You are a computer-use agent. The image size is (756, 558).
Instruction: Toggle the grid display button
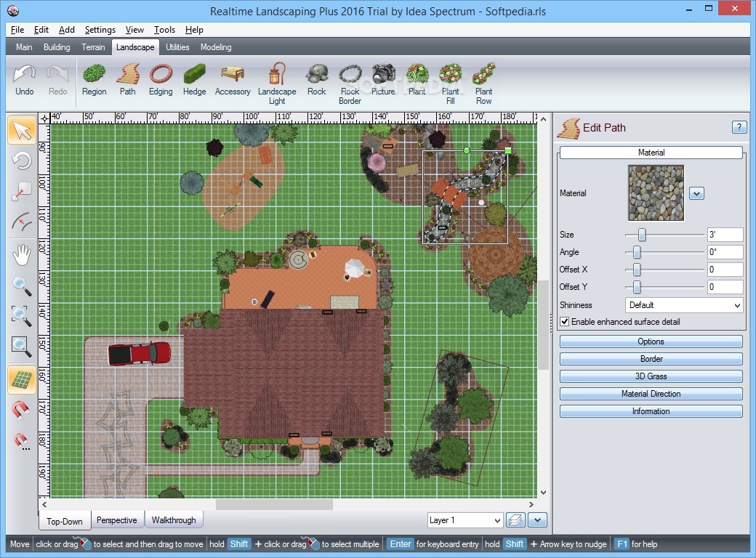pyautogui.click(x=22, y=380)
